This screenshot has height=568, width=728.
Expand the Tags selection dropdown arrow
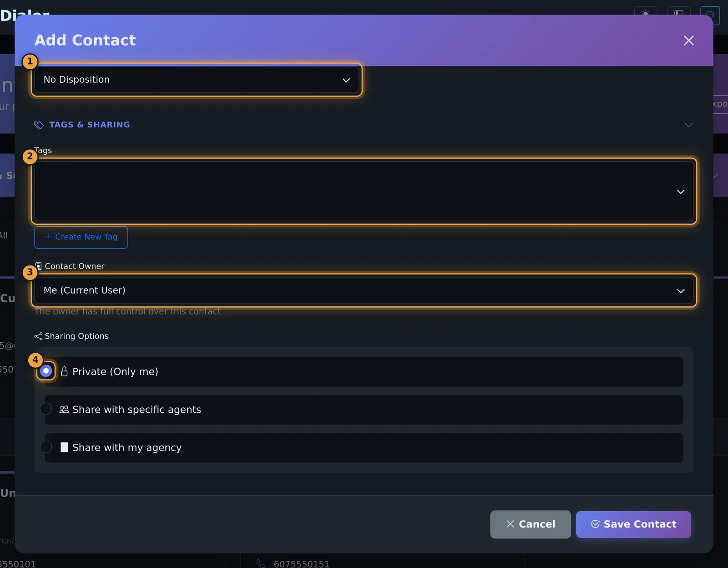tap(681, 192)
